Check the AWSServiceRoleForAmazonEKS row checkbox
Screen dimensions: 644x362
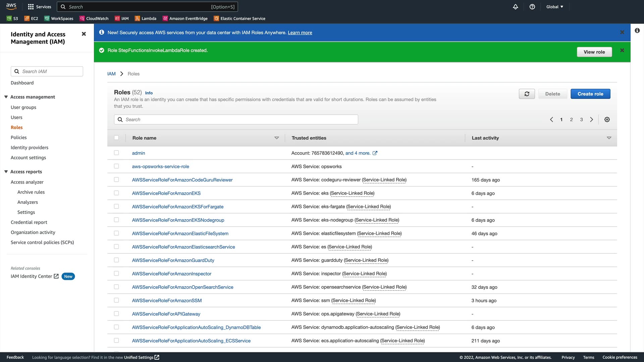[x=116, y=193]
